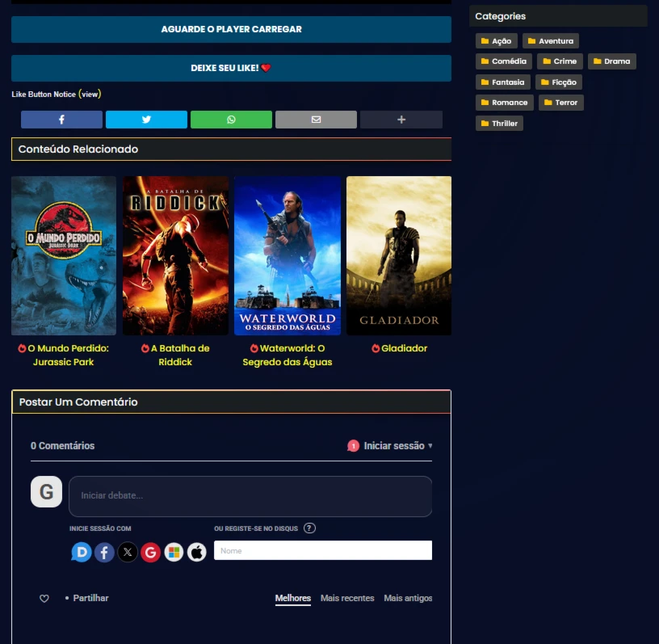659x644 pixels.
Task: Open the Drama category tag
Action: pos(611,61)
